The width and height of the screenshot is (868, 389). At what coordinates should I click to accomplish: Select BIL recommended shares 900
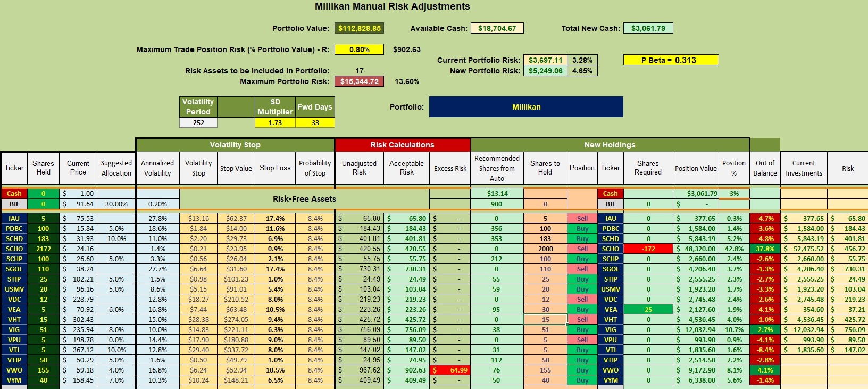pos(497,204)
